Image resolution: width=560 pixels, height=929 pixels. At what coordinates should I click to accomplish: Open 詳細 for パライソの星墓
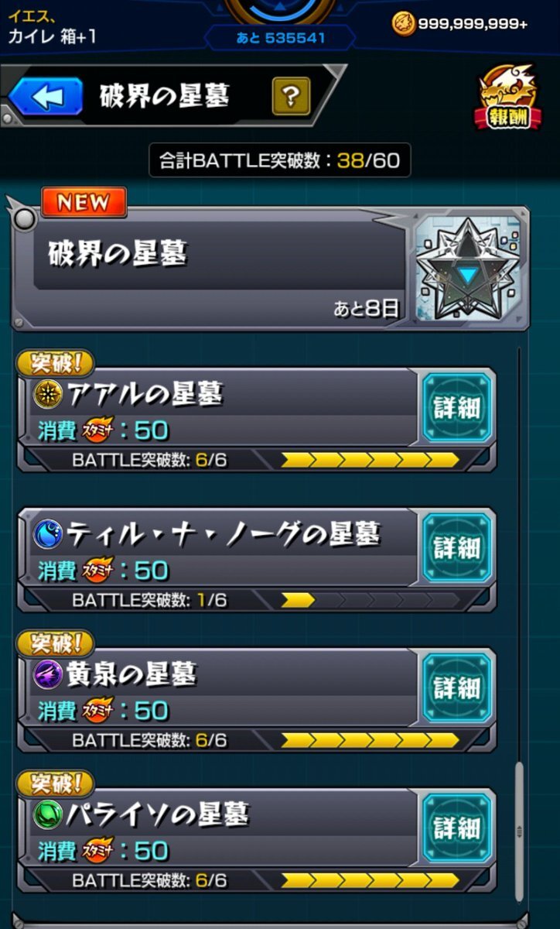pyautogui.click(x=456, y=828)
